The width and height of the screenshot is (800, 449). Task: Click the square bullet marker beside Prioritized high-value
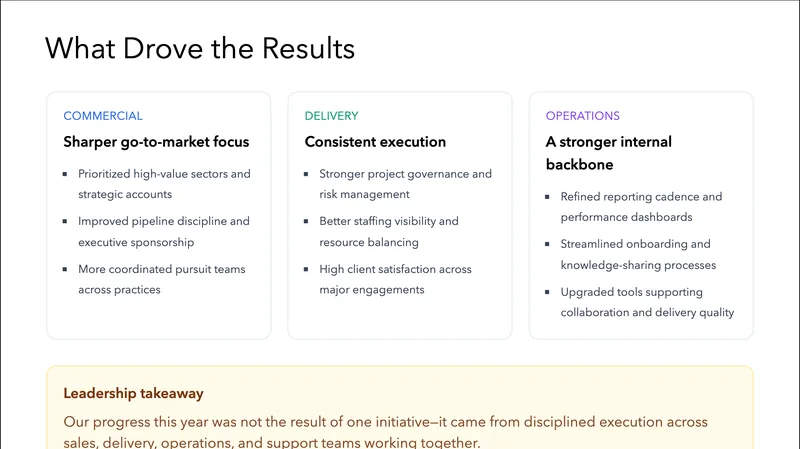[65, 174]
